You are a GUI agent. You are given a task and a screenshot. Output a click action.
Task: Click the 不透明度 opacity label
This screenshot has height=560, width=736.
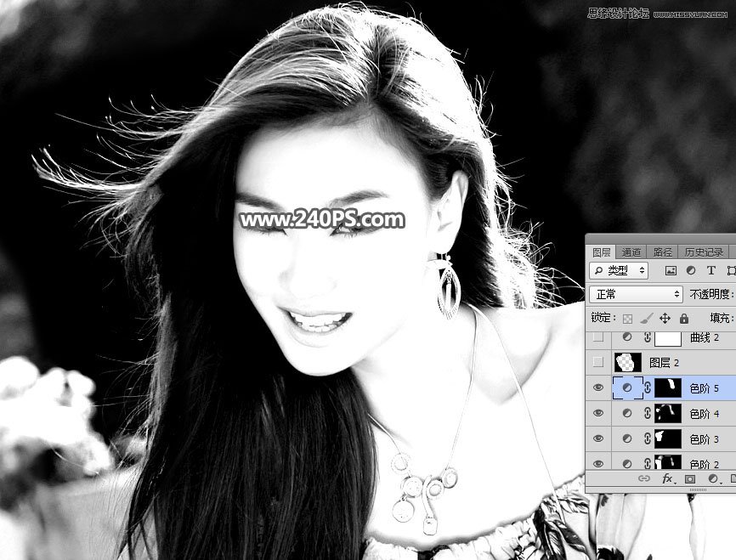coord(711,294)
